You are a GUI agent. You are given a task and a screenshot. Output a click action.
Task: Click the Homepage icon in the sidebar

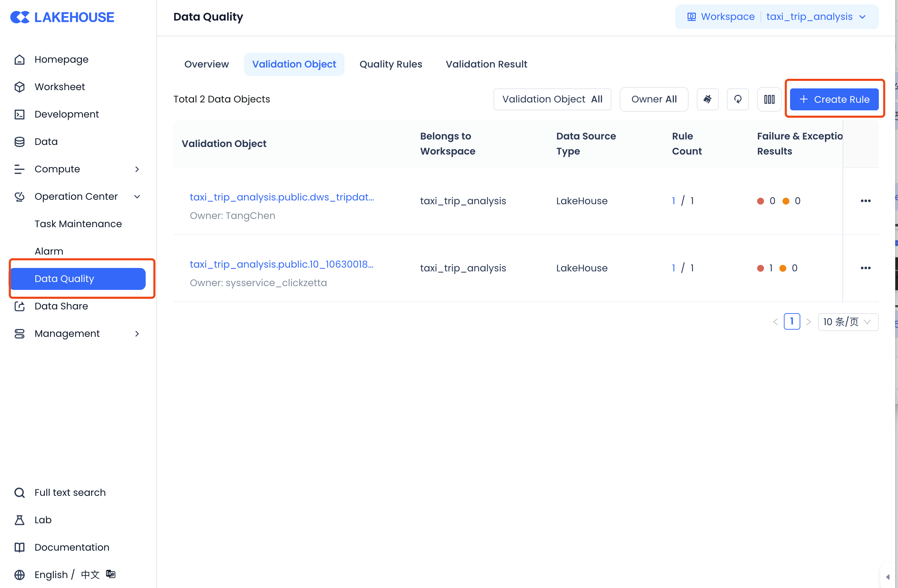20,60
